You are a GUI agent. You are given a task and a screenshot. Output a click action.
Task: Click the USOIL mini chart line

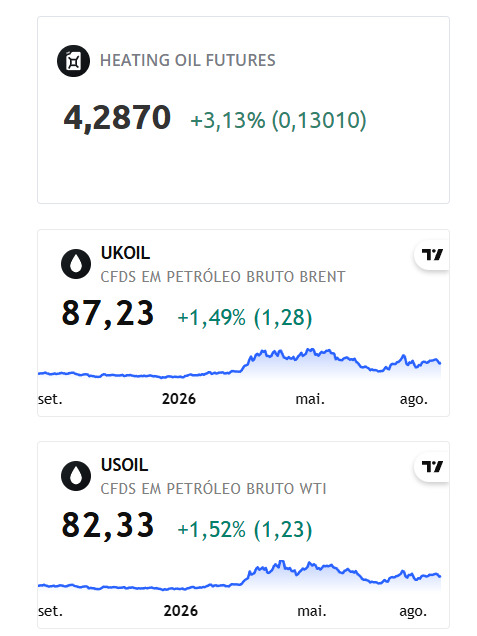(239, 576)
